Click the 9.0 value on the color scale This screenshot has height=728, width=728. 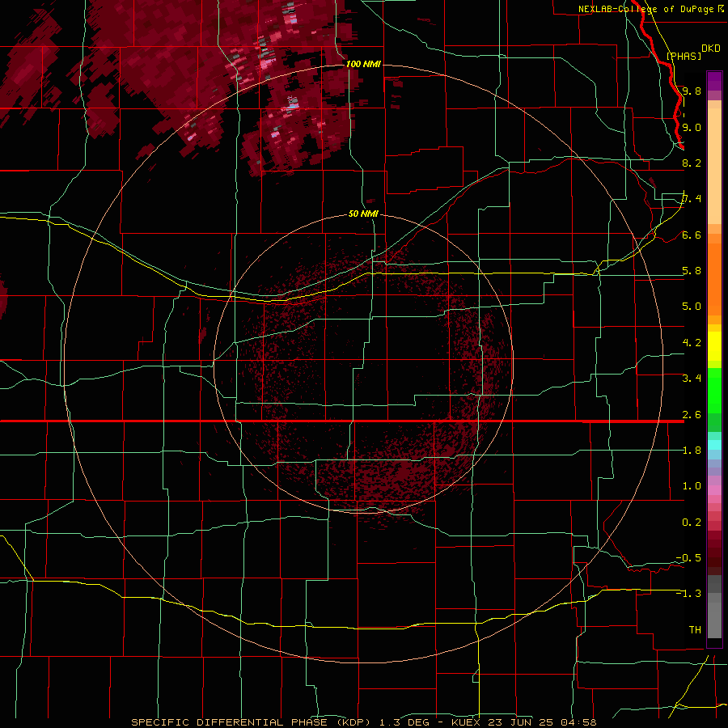[692, 127]
